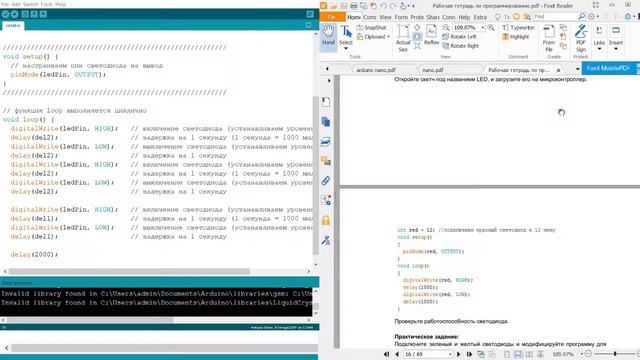Switch to Foxit Home ribbon tab
The image size is (640, 360).
click(x=354, y=17)
